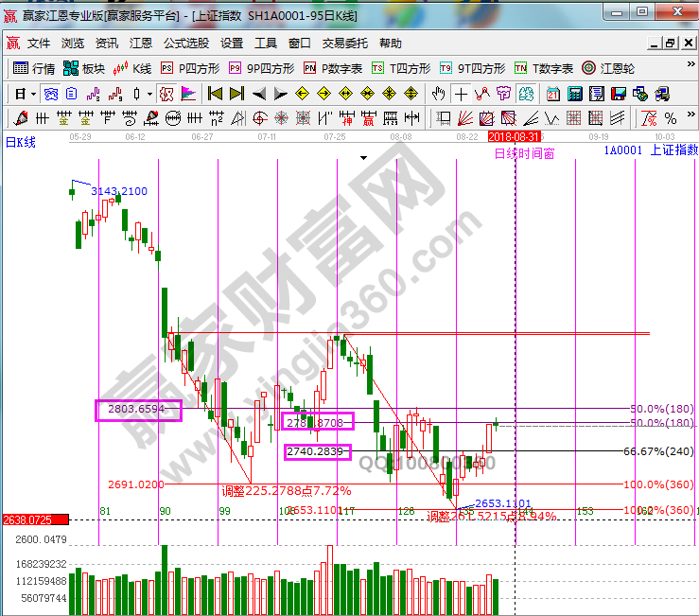Toggle the hand pan tool
The image size is (699, 616).
[438, 94]
